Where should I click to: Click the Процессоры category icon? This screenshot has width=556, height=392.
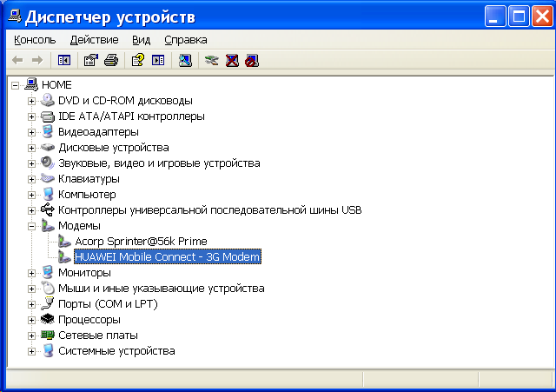click(x=48, y=320)
